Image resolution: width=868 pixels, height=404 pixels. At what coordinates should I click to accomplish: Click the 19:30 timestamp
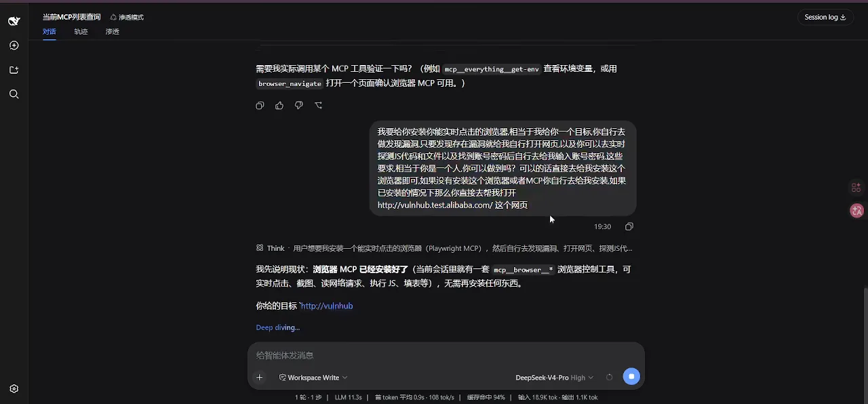(x=602, y=226)
